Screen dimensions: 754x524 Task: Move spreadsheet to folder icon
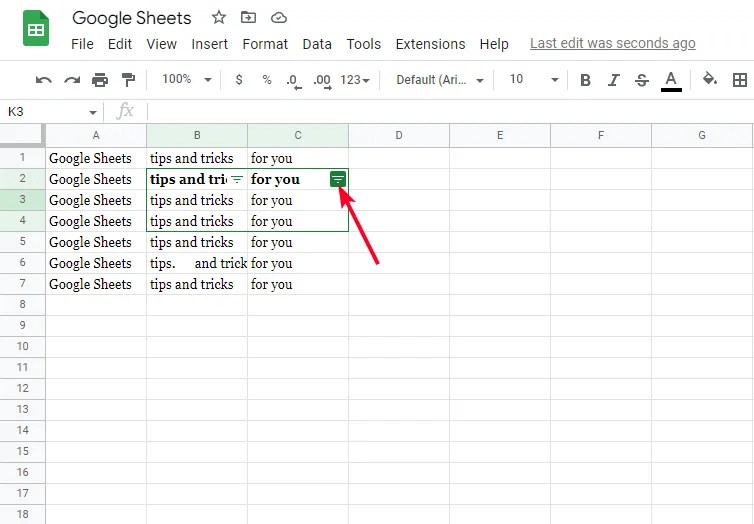[248, 18]
